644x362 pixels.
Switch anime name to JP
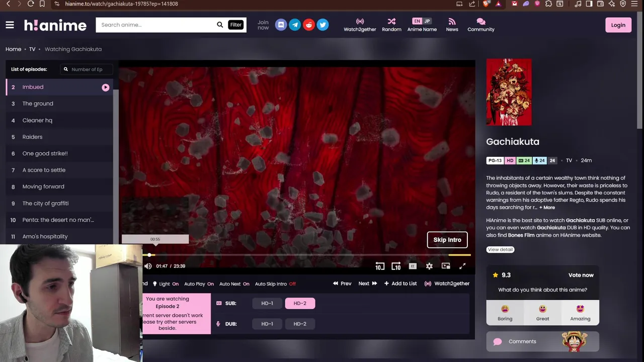click(x=427, y=21)
